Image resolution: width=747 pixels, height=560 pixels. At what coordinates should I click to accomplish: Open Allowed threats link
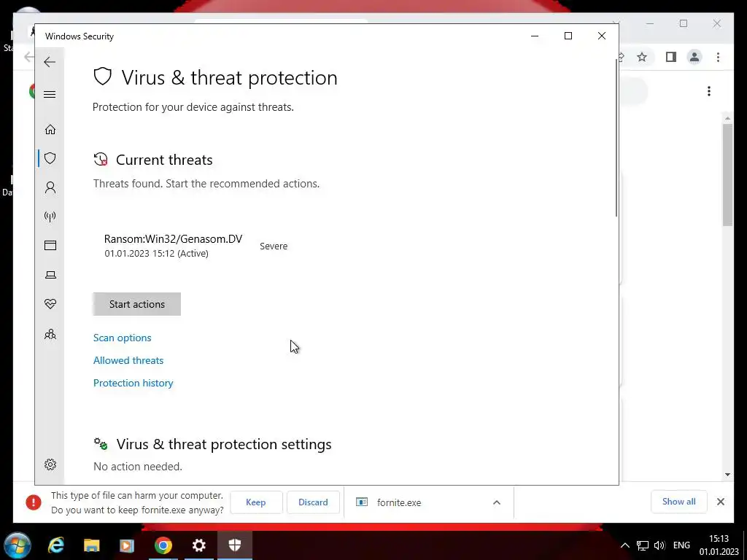128,360
